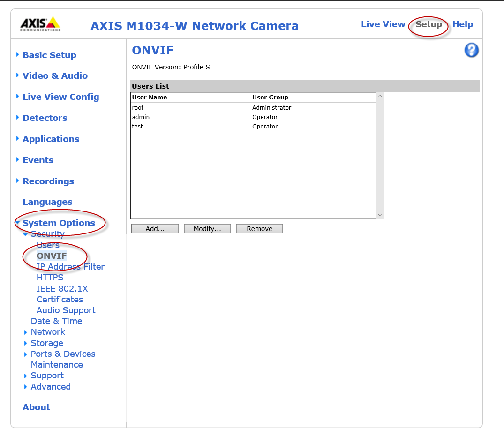Open the Detectors menu

(x=45, y=118)
